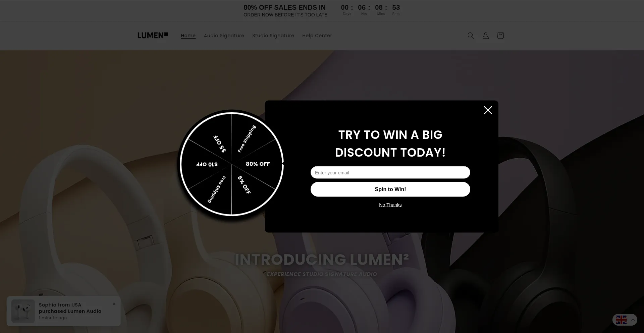644x333 pixels.
Task: Open the Help Center menu item
Action: pyautogui.click(x=317, y=36)
